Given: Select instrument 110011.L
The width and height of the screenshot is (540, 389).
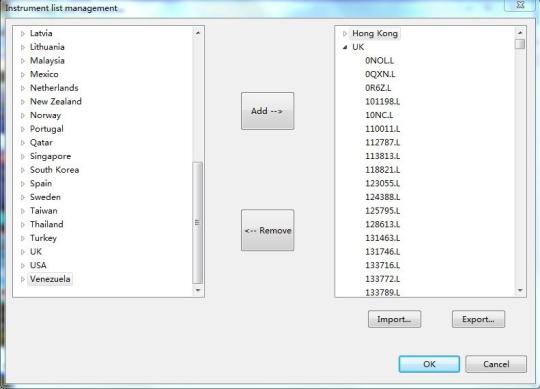Looking at the screenshot, I should click(x=383, y=129).
